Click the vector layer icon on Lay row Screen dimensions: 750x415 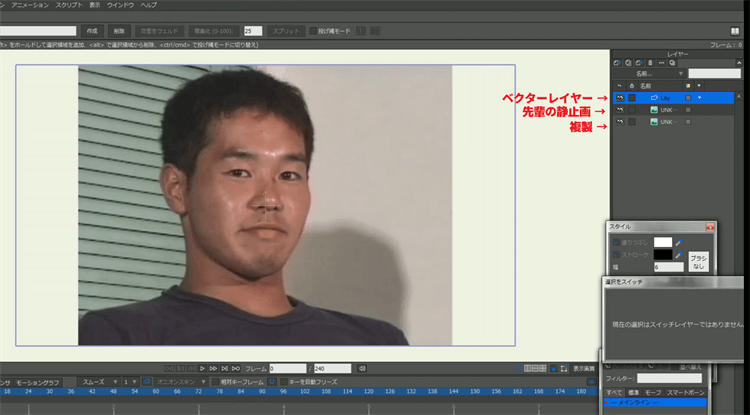click(654, 98)
